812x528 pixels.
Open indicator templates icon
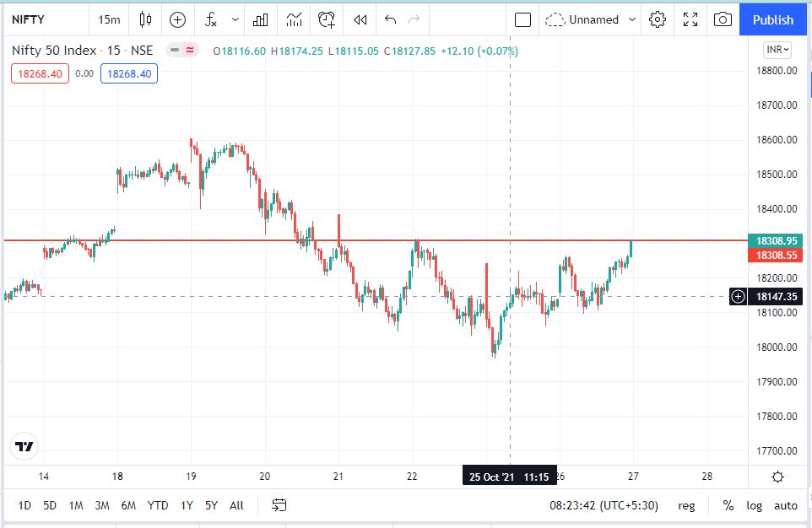294,19
